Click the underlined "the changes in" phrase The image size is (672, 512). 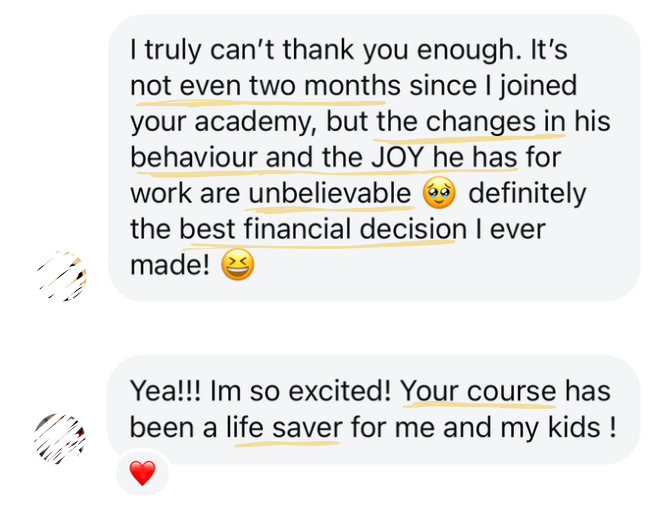[470, 121]
